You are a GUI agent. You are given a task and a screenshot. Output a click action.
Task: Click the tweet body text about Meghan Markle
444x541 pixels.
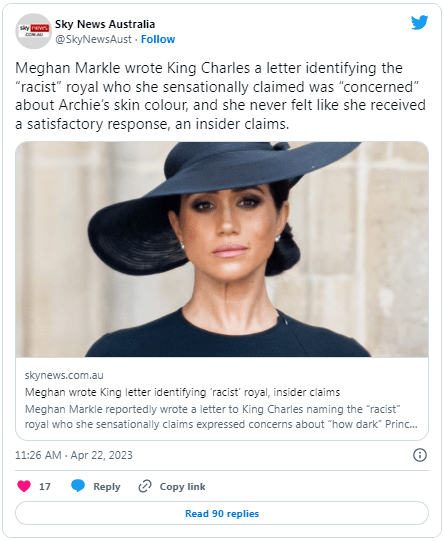tap(220, 96)
